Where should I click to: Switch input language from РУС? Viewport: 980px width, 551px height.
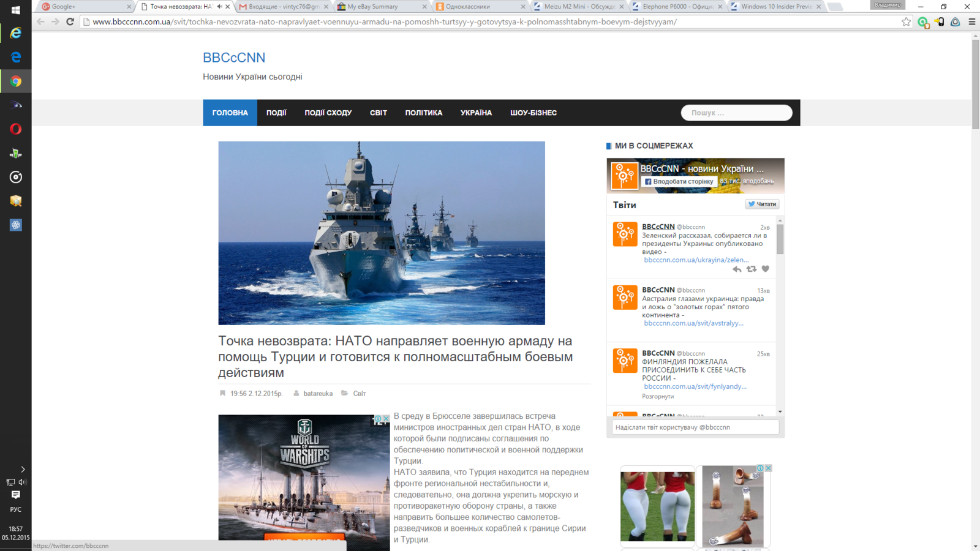(16, 509)
